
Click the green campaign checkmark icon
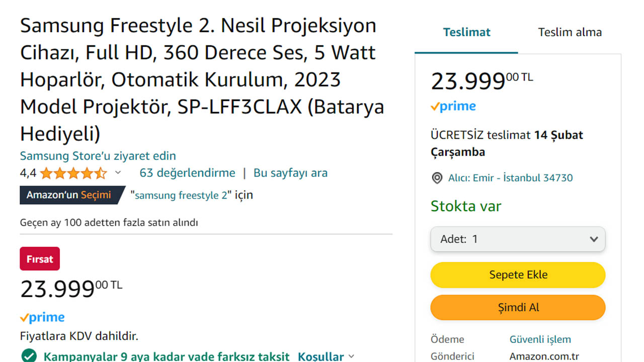[x=29, y=356]
